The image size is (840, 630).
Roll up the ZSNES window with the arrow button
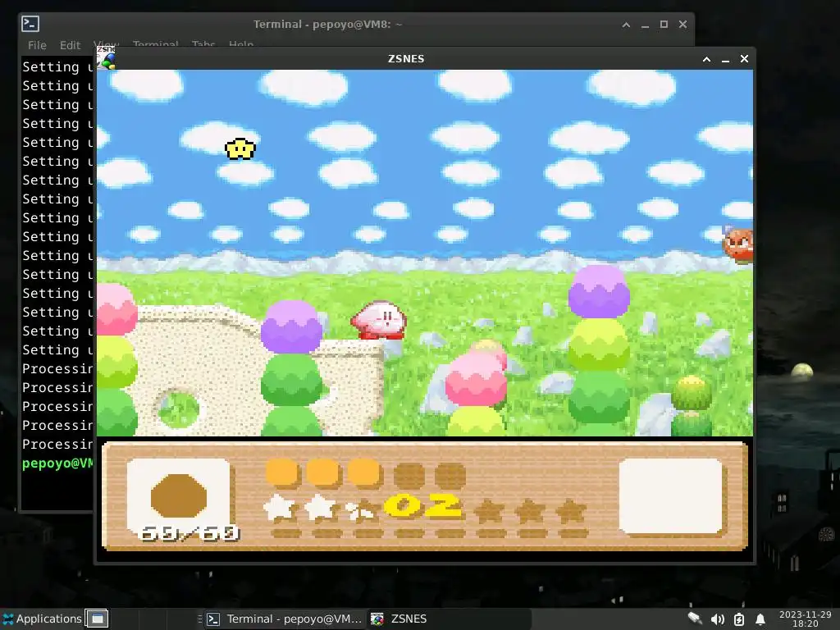pyautogui.click(x=706, y=59)
